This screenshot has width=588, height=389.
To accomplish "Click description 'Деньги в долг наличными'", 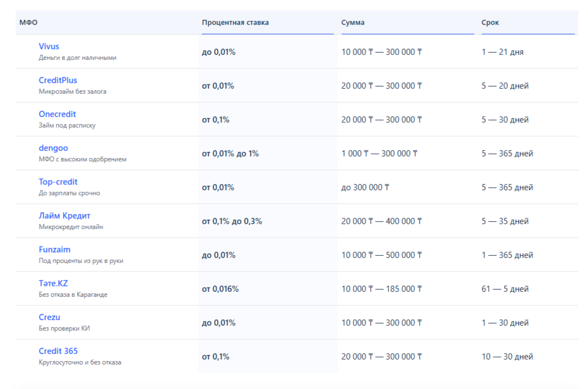I will click(78, 58).
